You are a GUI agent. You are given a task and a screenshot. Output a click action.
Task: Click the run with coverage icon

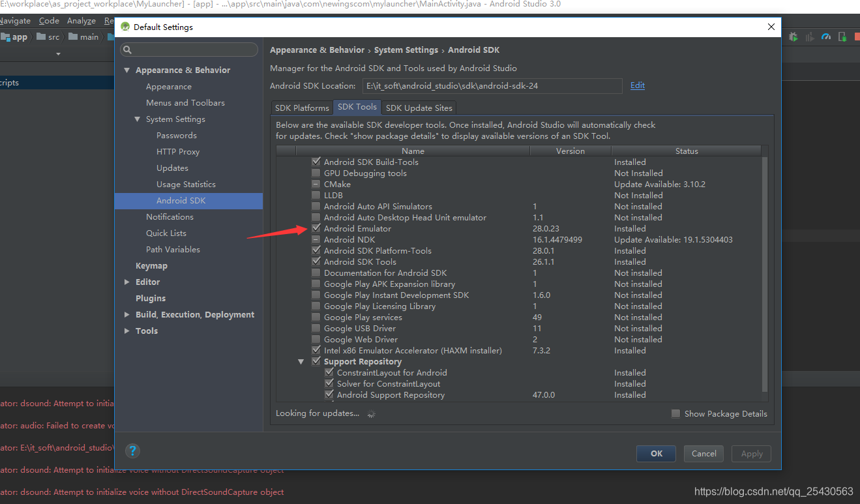pyautogui.click(x=810, y=37)
